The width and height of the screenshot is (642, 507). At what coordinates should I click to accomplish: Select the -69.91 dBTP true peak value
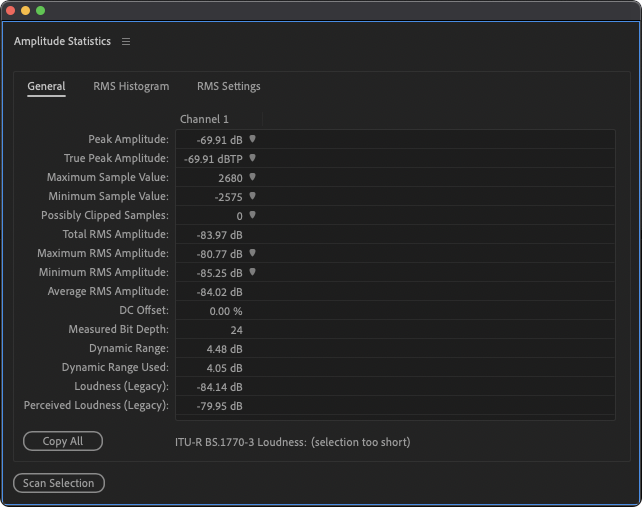click(213, 159)
